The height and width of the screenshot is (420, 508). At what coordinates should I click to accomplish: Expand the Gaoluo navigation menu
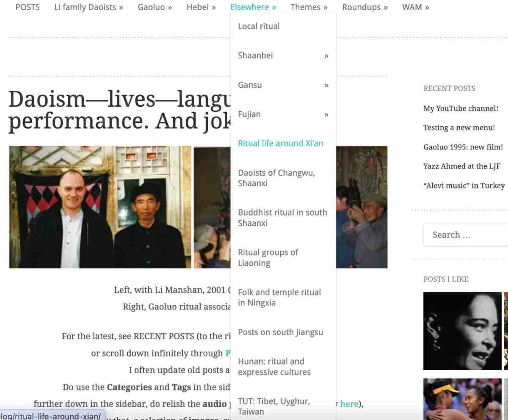[x=155, y=7]
